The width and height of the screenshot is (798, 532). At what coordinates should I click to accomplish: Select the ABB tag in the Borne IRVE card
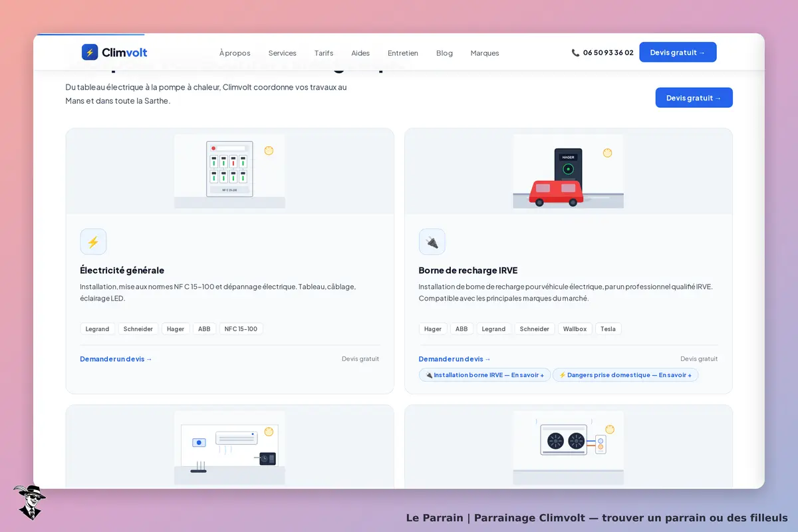click(462, 329)
